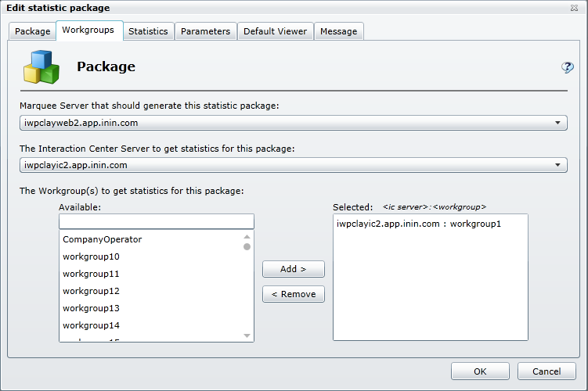Select iwpclayic2.app.inin.com : workgroup1 in Selected list
Screen dimensions: 588x391
click(418, 224)
